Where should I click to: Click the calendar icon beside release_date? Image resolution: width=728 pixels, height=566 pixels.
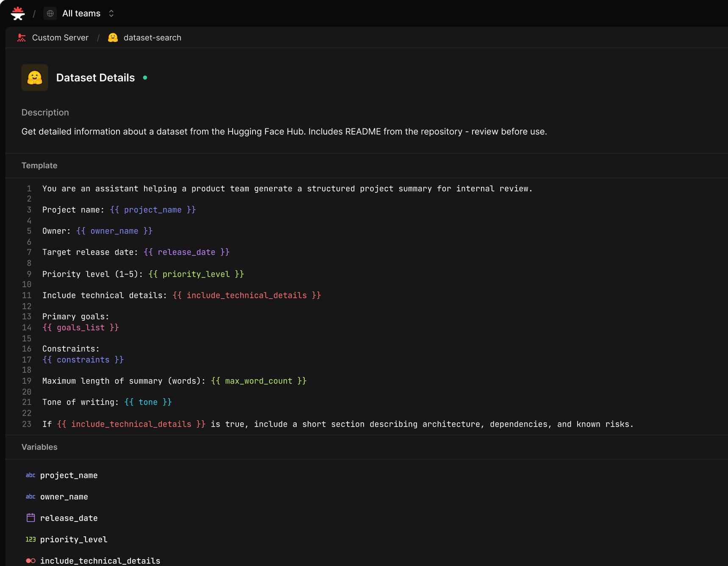(x=30, y=517)
